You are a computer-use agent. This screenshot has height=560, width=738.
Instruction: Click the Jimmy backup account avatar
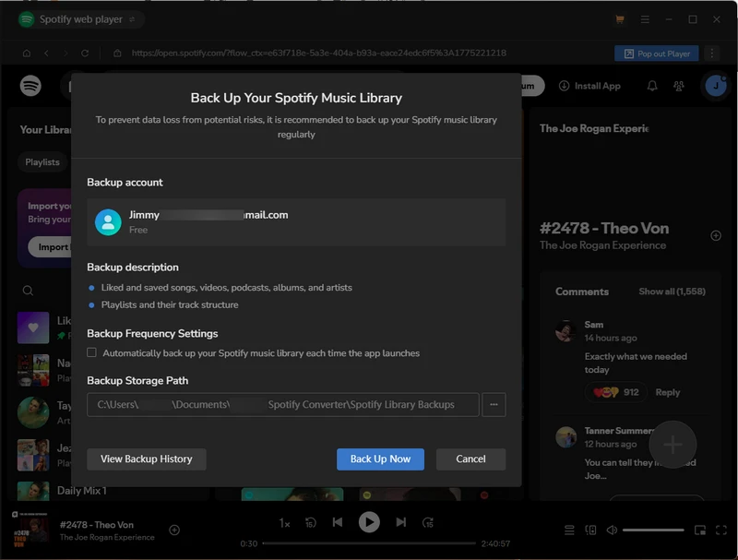pos(108,222)
